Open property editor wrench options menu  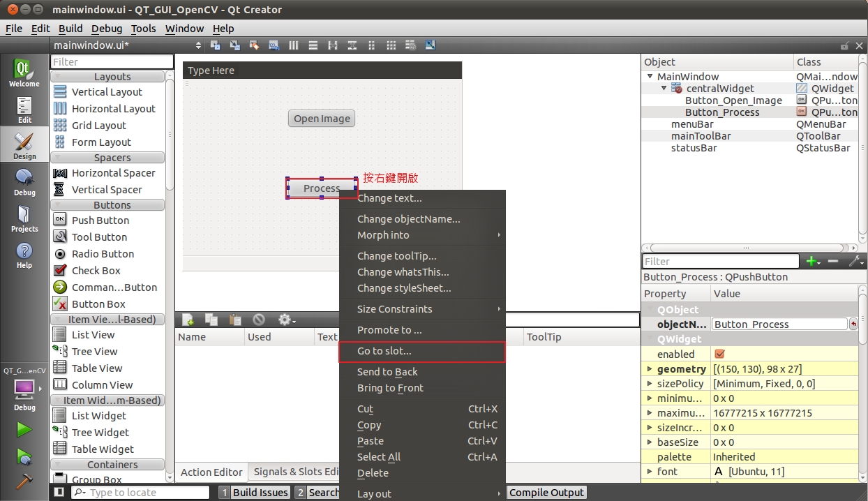(x=855, y=262)
